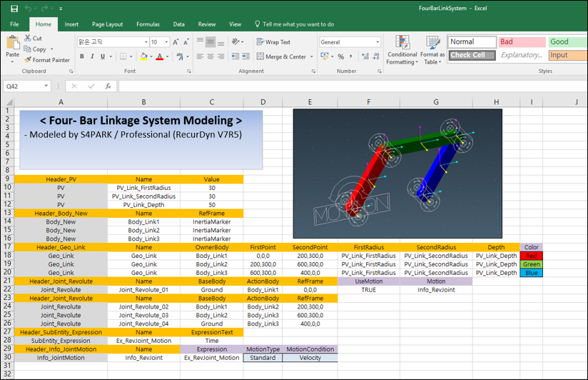Image resolution: width=588 pixels, height=380 pixels.
Task: Open the Name Box dropdown arrow
Action: [x=46, y=86]
